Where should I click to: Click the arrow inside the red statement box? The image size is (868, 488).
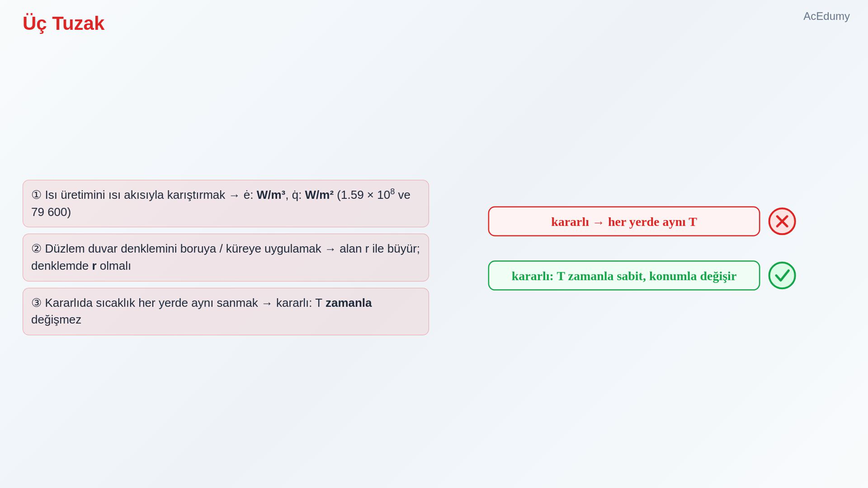click(598, 222)
